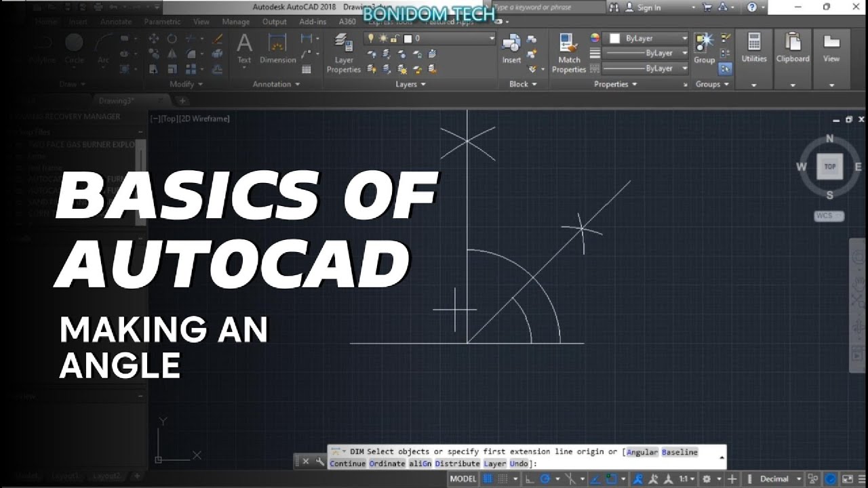The width and height of the screenshot is (868, 488).
Task: Choose Angular option in command line
Action: (x=642, y=452)
